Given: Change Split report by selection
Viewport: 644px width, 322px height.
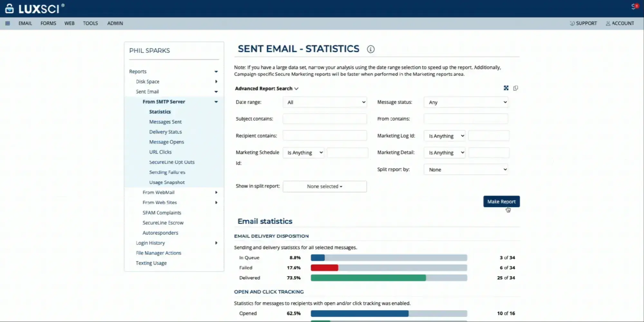Looking at the screenshot, I should pyautogui.click(x=466, y=169).
